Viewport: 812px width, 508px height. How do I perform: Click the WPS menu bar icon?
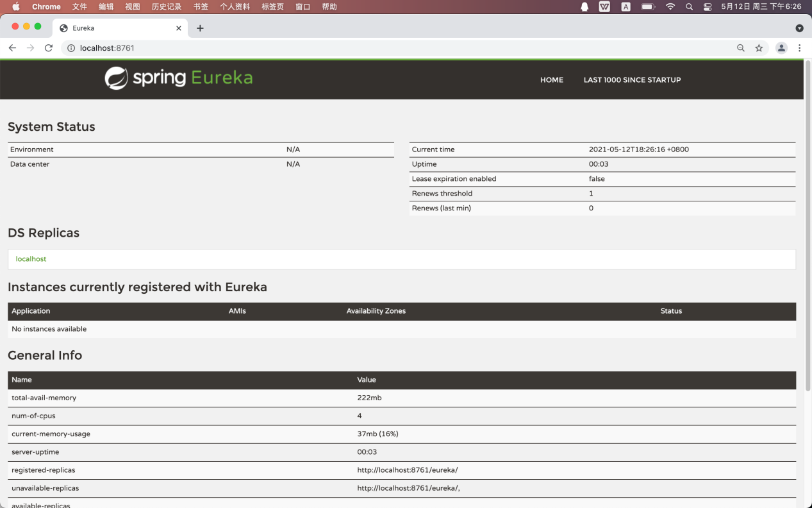604,6
